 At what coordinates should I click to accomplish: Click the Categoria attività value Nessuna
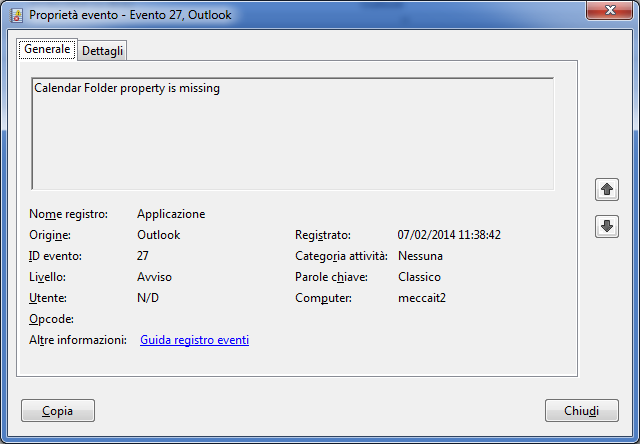tap(420, 256)
